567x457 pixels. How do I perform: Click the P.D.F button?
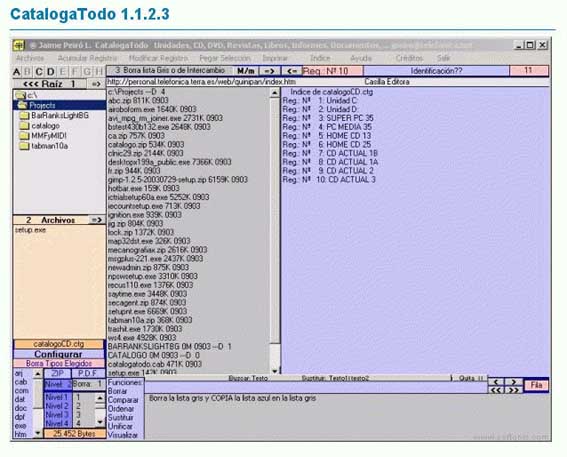pyautogui.click(x=88, y=373)
